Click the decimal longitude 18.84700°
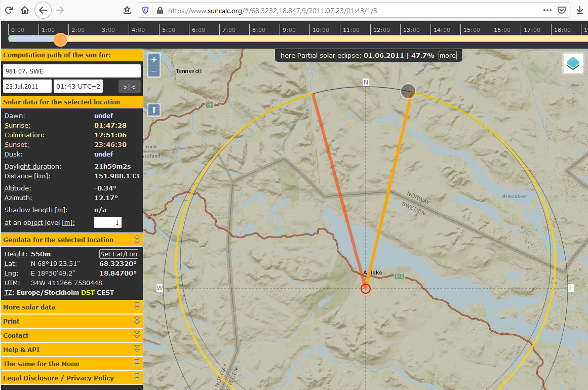This screenshot has height=390, width=588. (x=117, y=274)
